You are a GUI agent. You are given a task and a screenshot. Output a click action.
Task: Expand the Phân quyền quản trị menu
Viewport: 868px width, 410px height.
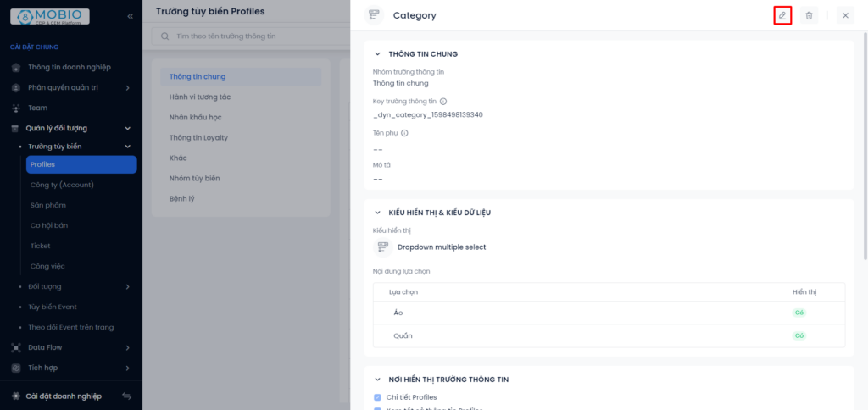[127, 87]
